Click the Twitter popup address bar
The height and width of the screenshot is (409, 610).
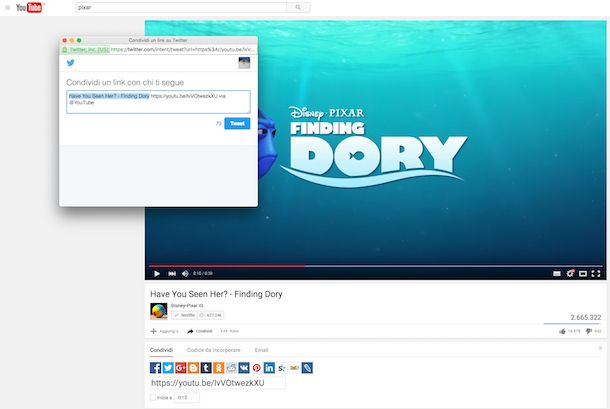[158, 49]
